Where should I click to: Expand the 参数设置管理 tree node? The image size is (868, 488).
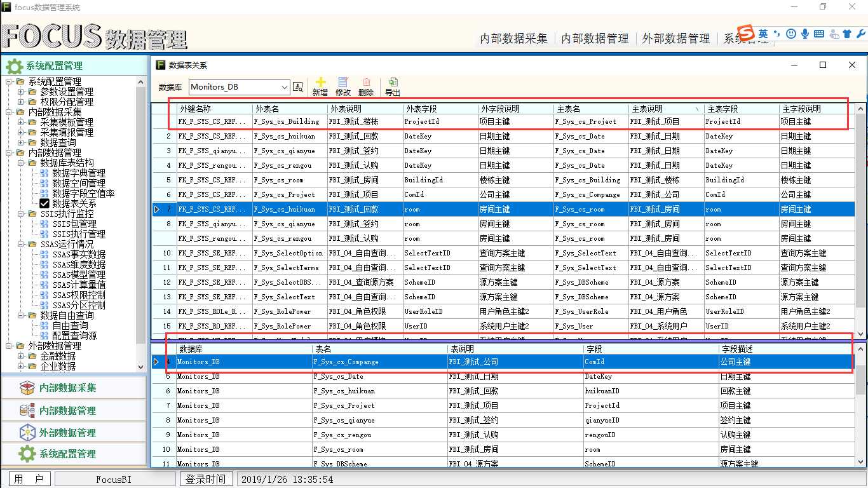21,91
